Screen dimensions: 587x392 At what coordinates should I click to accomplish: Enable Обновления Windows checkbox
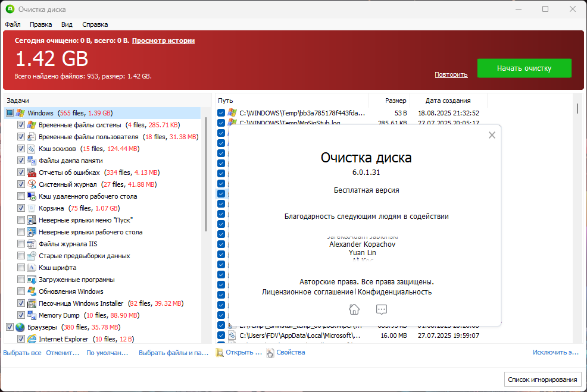point(21,291)
